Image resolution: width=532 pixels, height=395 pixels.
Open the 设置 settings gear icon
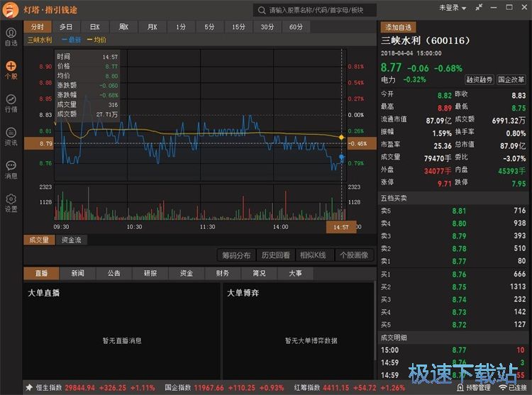click(11, 202)
